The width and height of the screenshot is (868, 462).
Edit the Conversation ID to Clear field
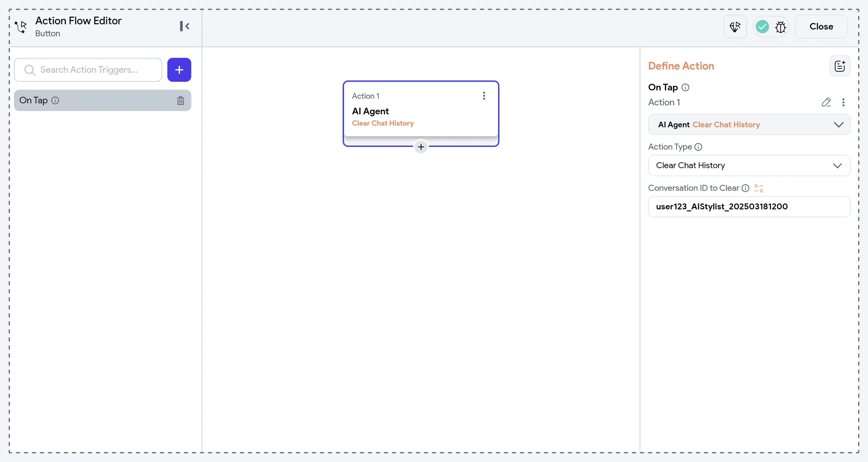pyautogui.click(x=749, y=206)
